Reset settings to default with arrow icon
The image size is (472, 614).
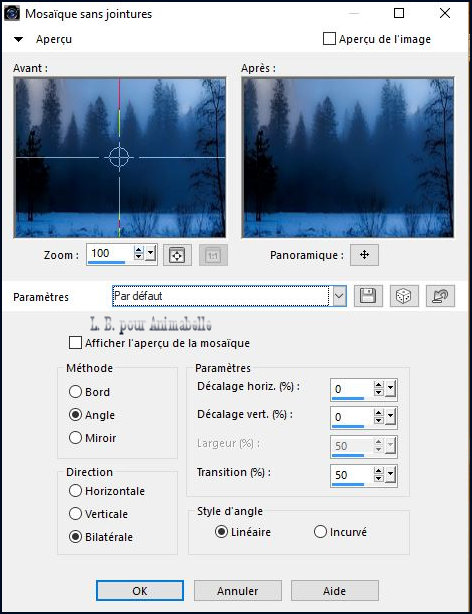pos(440,296)
